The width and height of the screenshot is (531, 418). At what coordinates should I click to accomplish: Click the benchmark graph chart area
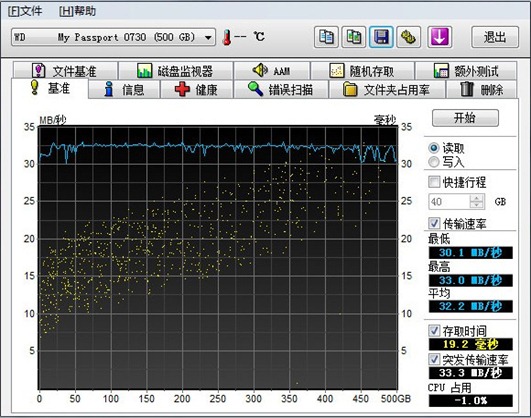point(218,258)
